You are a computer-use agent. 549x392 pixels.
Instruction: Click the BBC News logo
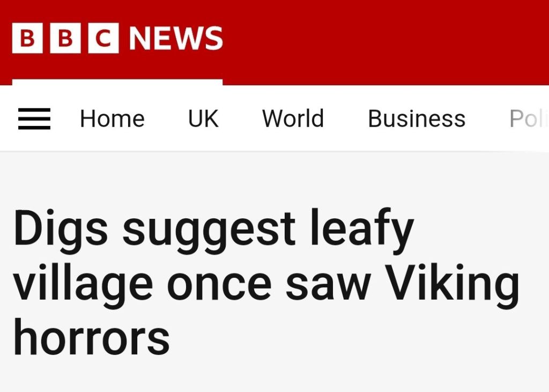tap(117, 39)
